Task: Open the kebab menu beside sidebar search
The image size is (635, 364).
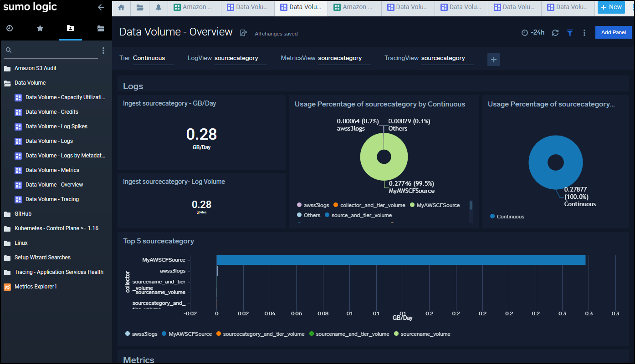Action: (x=103, y=51)
